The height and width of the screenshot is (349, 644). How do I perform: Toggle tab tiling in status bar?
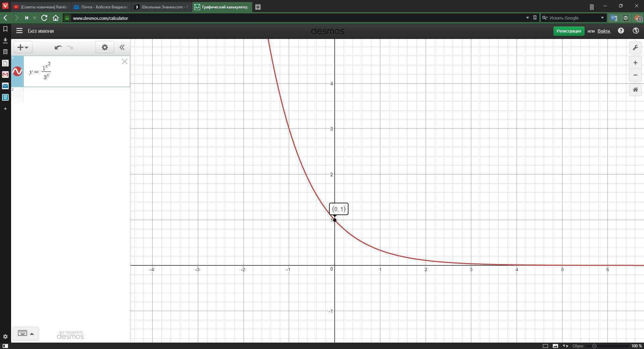(545, 346)
